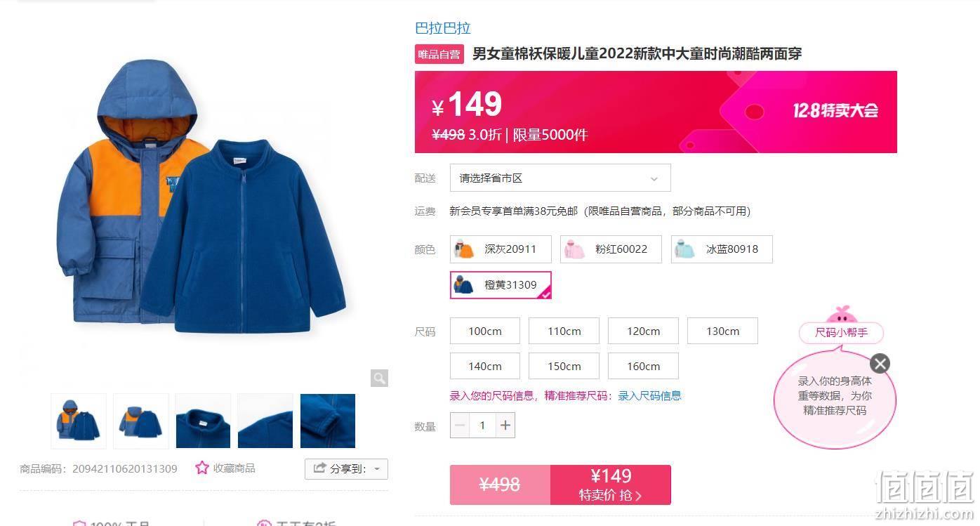The height and width of the screenshot is (526, 980).
Task: Close the size helper bubble
Action: tap(880, 363)
